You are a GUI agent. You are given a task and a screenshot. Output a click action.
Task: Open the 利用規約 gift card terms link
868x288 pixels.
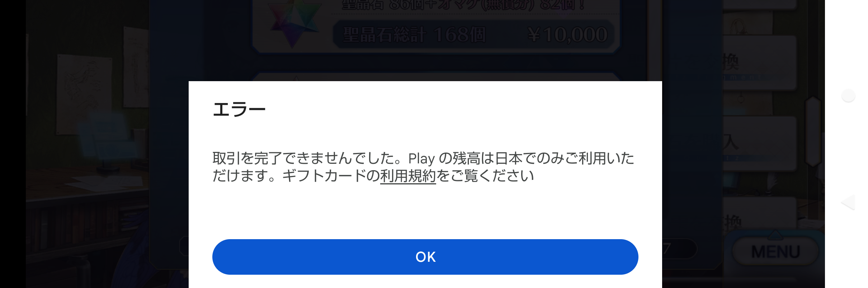[408, 176]
